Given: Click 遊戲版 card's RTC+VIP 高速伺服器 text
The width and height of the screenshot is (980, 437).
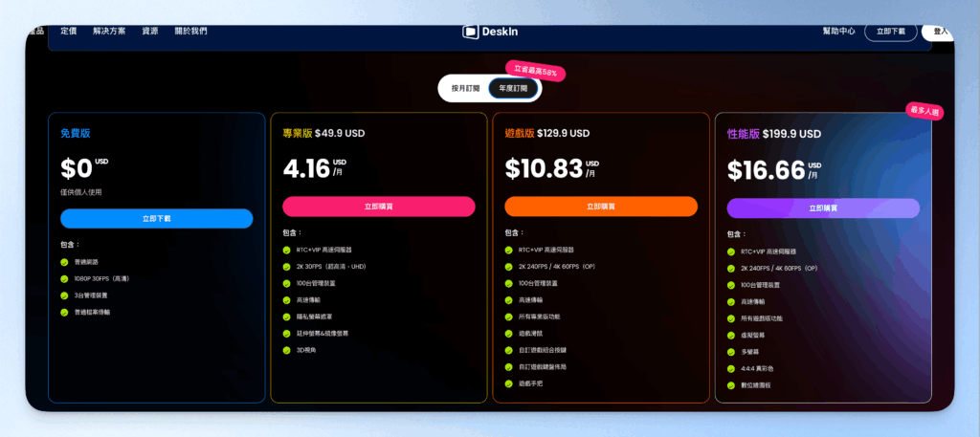Looking at the screenshot, I should 546,250.
